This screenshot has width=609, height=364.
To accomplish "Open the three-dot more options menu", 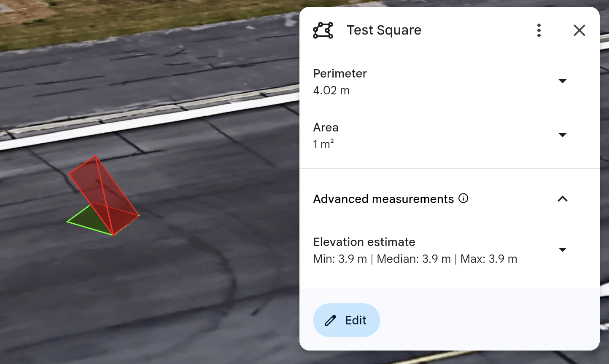I will (539, 30).
